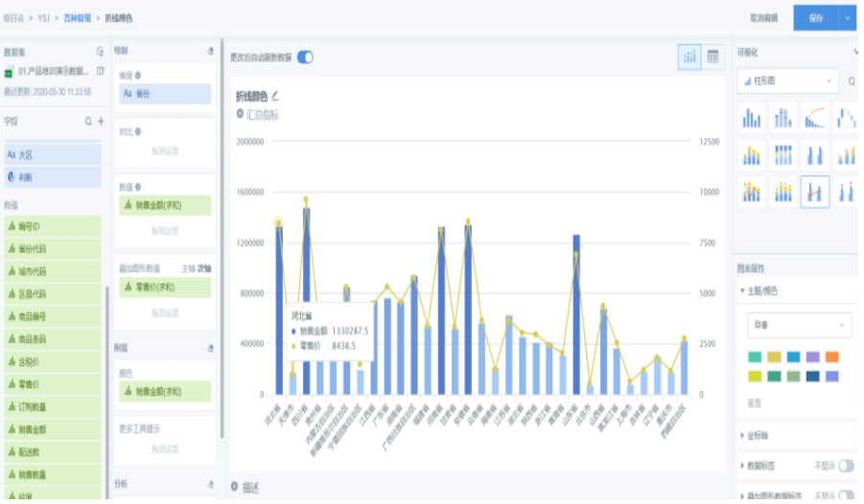Toggle 更改后自动刷新数据 switch

pos(305,57)
